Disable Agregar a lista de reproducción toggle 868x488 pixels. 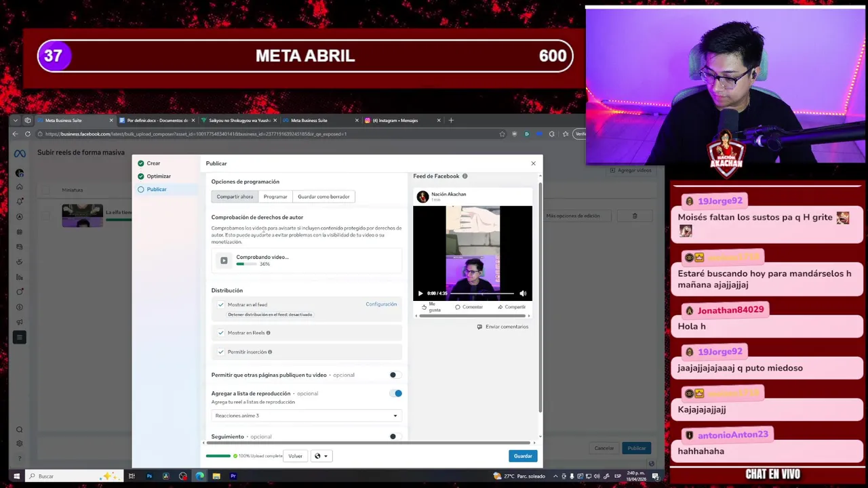(x=395, y=393)
